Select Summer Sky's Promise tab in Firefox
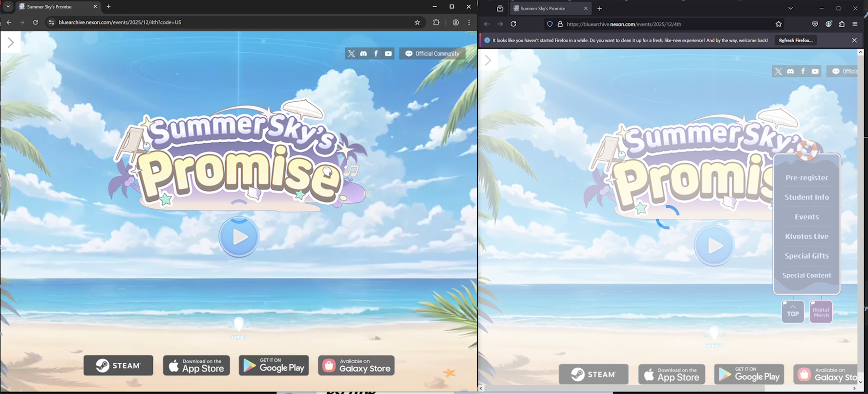868x394 pixels. [550, 8]
